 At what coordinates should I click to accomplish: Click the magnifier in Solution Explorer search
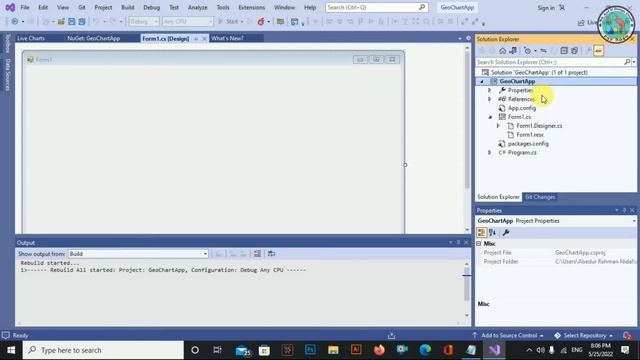coord(627,62)
